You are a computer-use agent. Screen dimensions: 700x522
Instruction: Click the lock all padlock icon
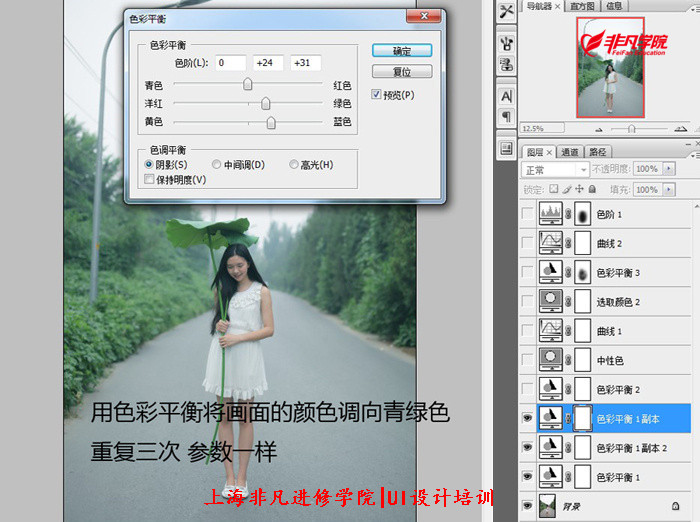tap(592, 189)
